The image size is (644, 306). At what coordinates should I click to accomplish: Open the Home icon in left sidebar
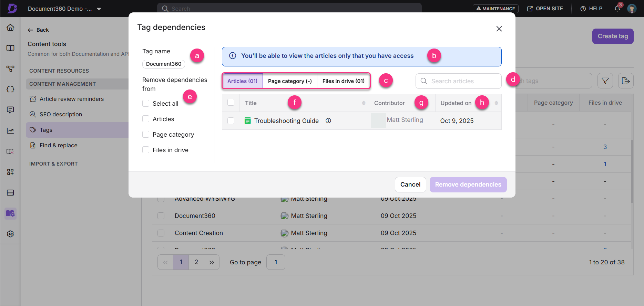click(x=10, y=28)
